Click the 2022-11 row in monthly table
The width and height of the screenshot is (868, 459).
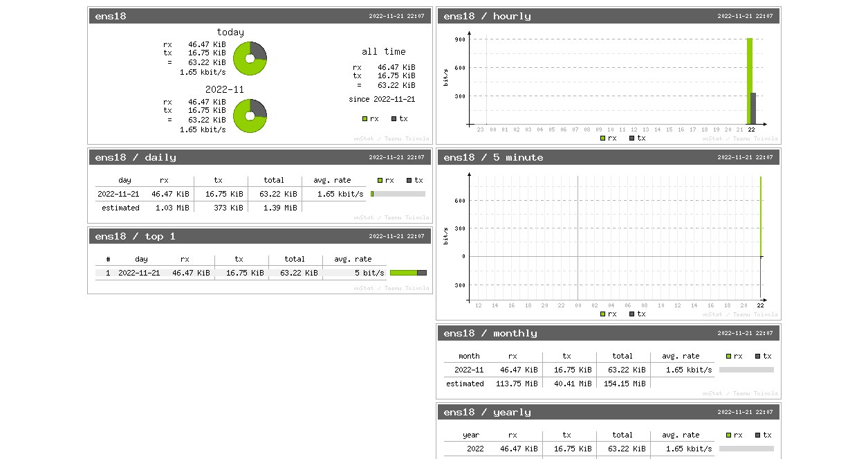click(x=609, y=370)
